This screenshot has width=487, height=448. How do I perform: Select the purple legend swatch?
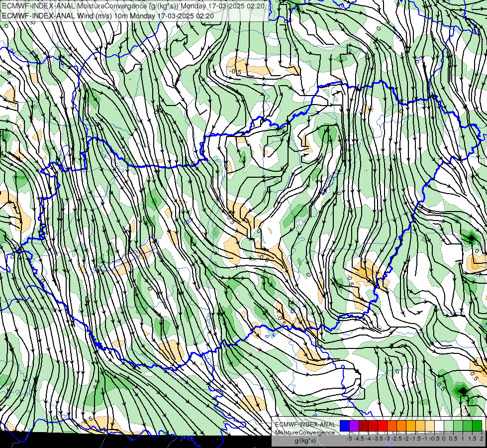click(x=354, y=426)
